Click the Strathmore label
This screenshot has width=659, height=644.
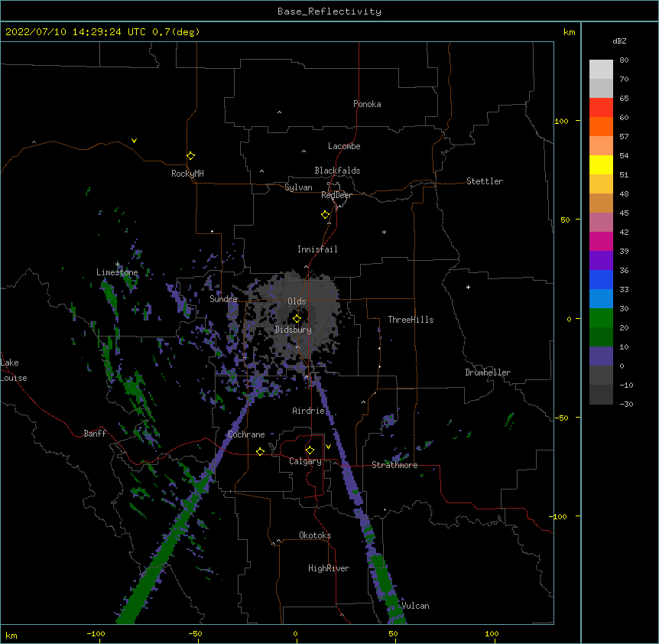[394, 465]
